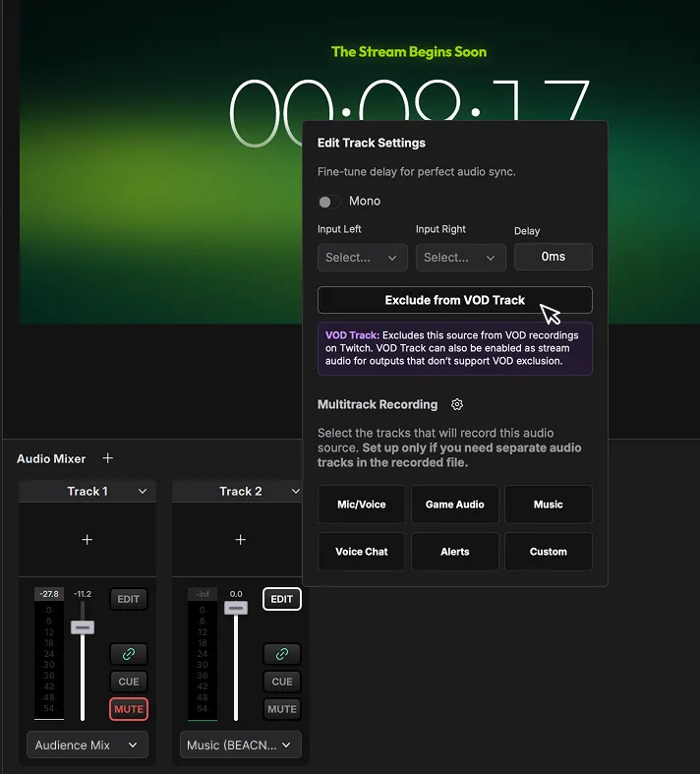Mute Track 2
The image size is (700, 774).
tap(282, 709)
